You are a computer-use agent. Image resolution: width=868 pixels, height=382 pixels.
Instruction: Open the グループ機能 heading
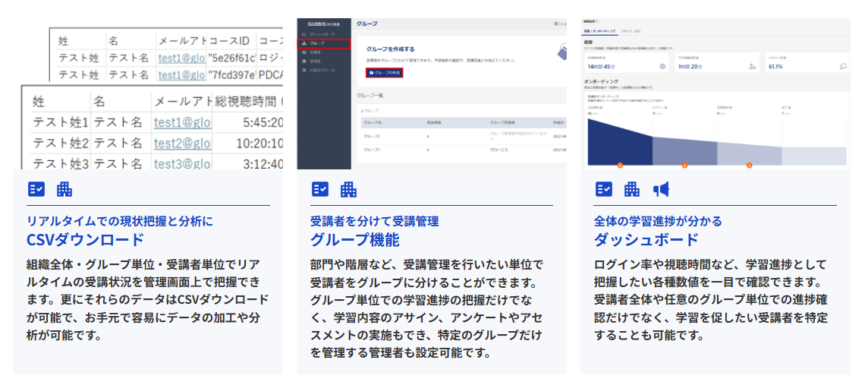click(354, 240)
